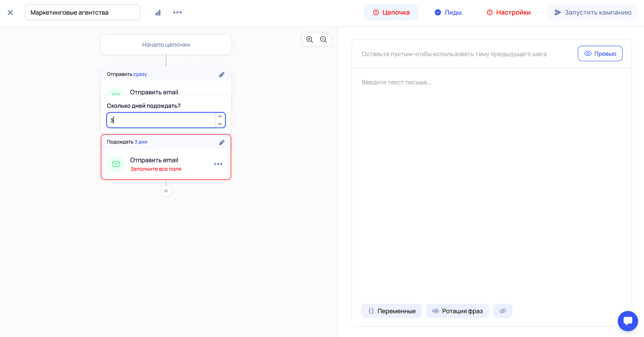Viewport: 644px width, 337px height.
Task: Zoom in on the sequence canvas
Action: (310, 39)
